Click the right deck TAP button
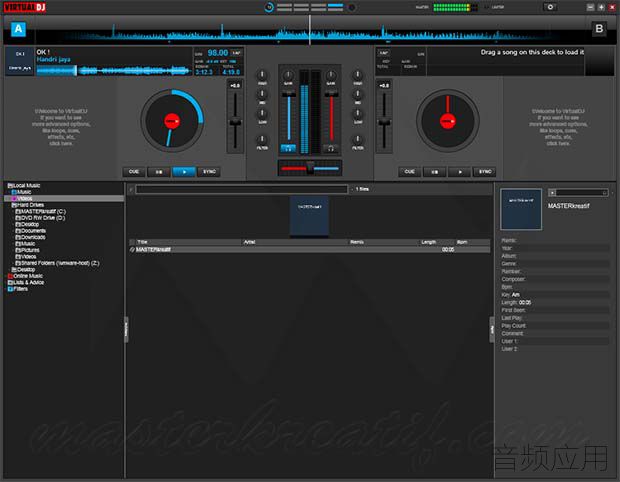620x482 pixels. click(383, 53)
